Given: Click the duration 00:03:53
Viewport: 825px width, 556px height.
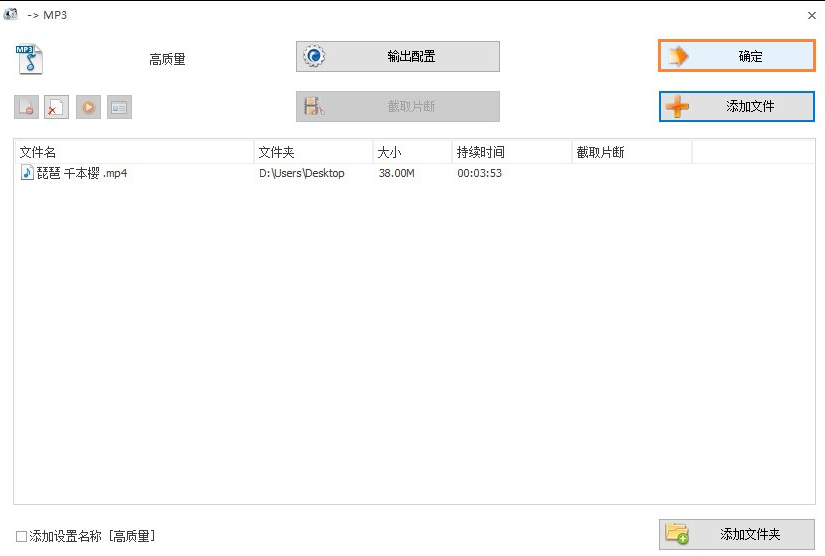Looking at the screenshot, I should pos(479,173).
